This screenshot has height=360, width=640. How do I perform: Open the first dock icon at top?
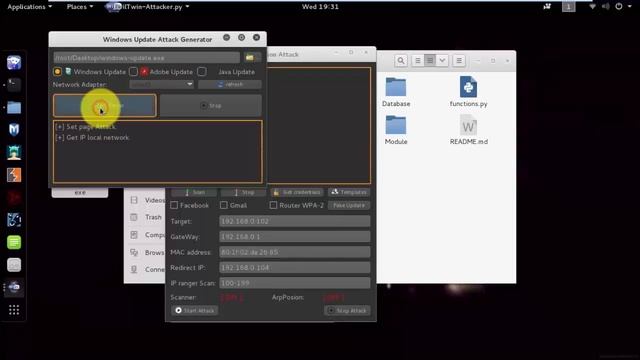(x=14, y=62)
